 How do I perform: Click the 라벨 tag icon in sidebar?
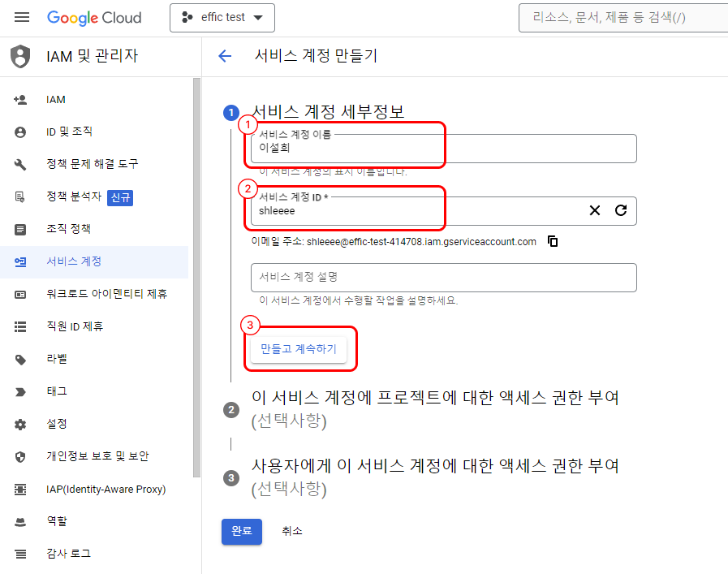click(x=20, y=359)
